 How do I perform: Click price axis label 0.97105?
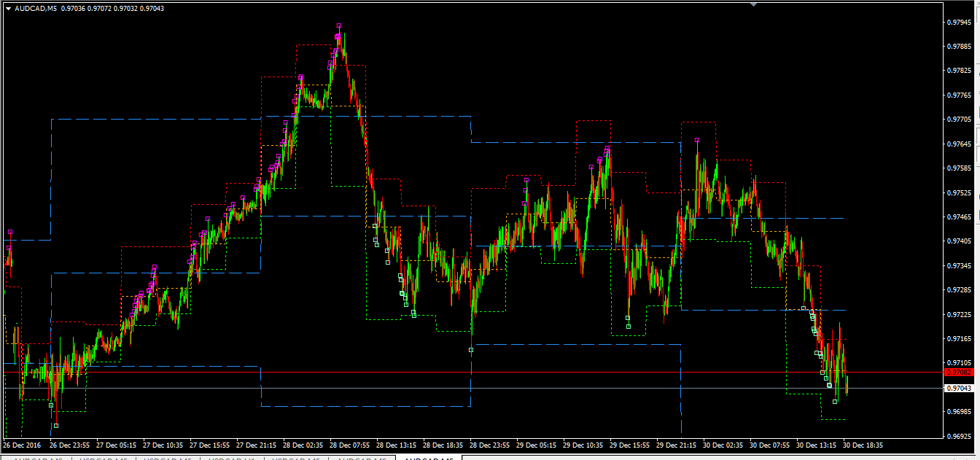[959, 363]
